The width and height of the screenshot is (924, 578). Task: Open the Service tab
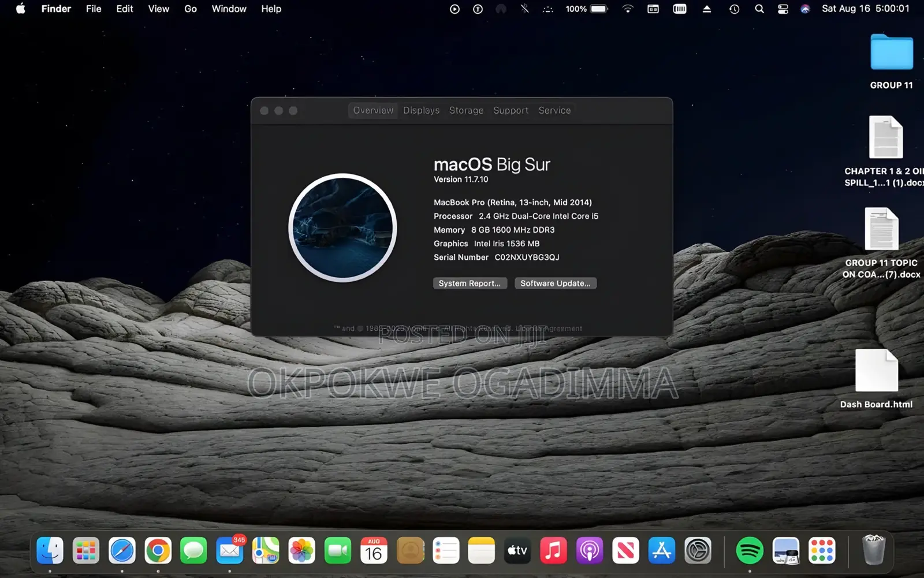(554, 110)
